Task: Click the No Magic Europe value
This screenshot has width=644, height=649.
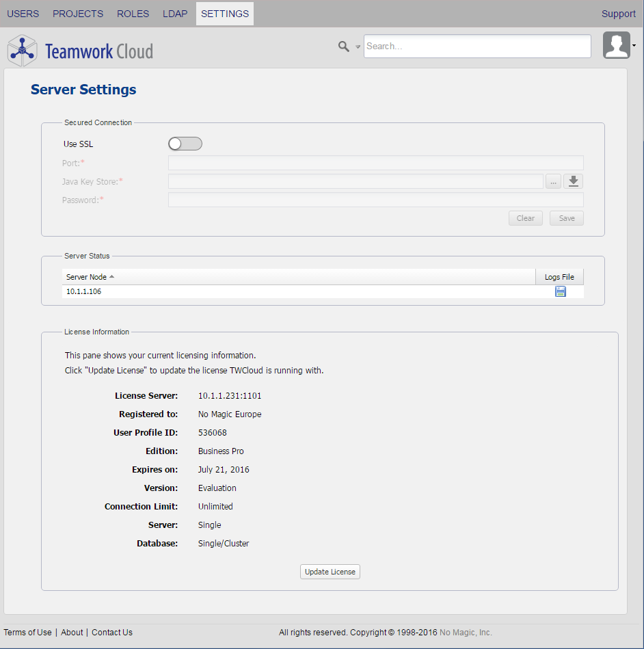Action: pyautogui.click(x=230, y=414)
